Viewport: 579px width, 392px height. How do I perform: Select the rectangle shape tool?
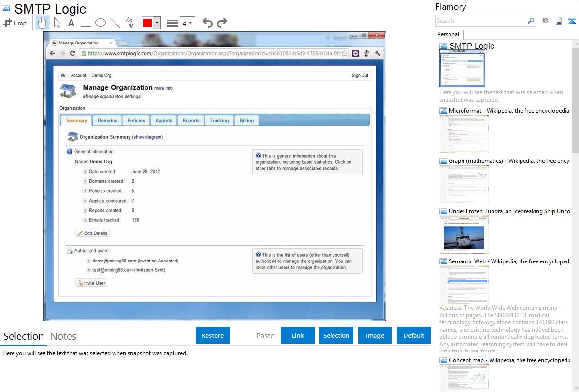coord(86,23)
